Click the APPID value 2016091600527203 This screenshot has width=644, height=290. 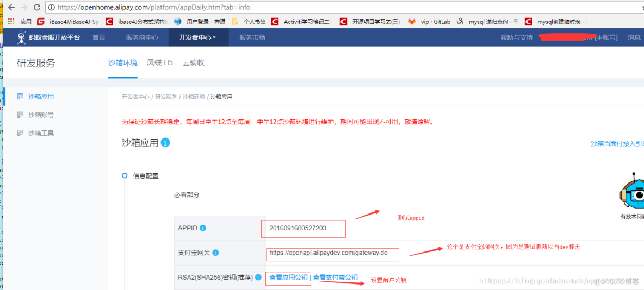[x=298, y=228]
